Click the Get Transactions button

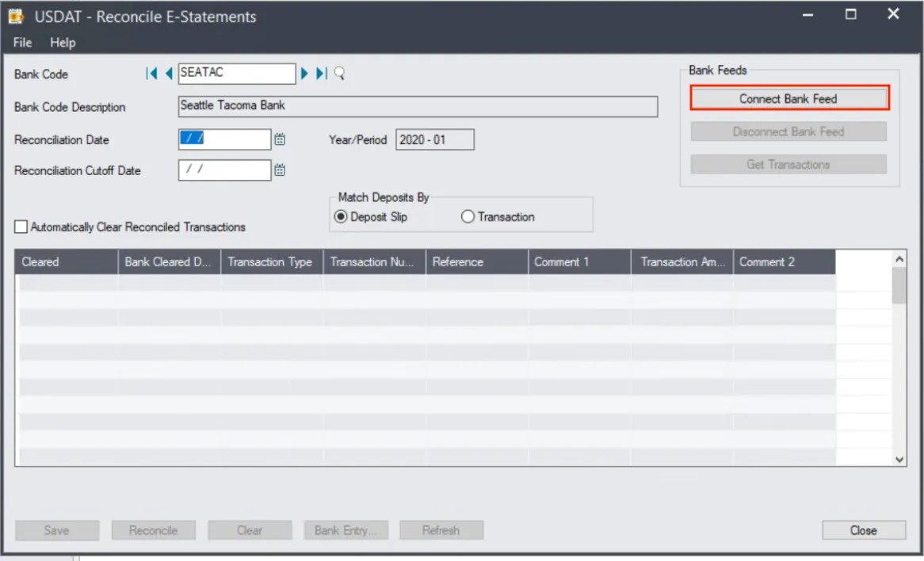[x=788, y=164]
